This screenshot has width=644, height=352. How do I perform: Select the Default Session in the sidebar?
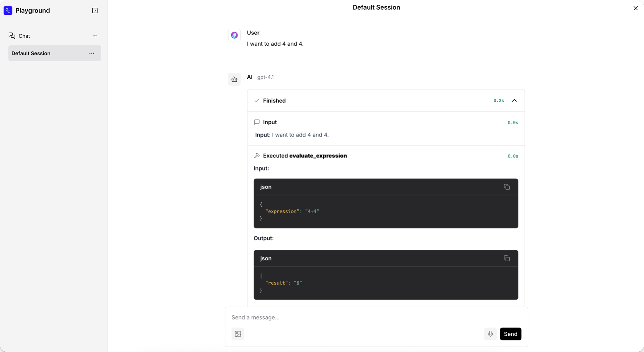(31, 53)
